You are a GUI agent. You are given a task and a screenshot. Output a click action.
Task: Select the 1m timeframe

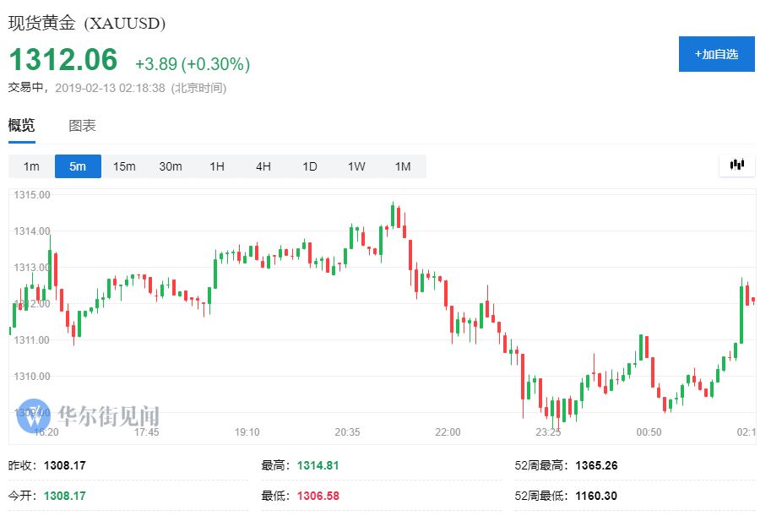[x=31, y=166]
